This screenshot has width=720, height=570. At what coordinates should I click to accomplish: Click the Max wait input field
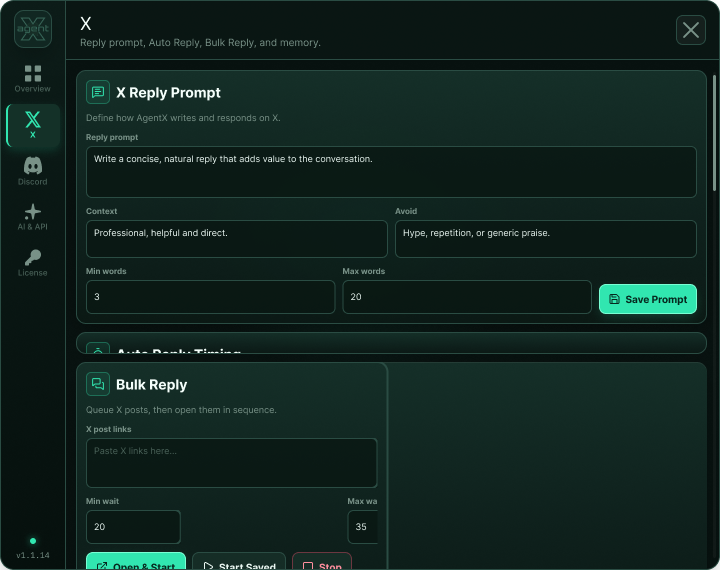(x=363, y=527)
